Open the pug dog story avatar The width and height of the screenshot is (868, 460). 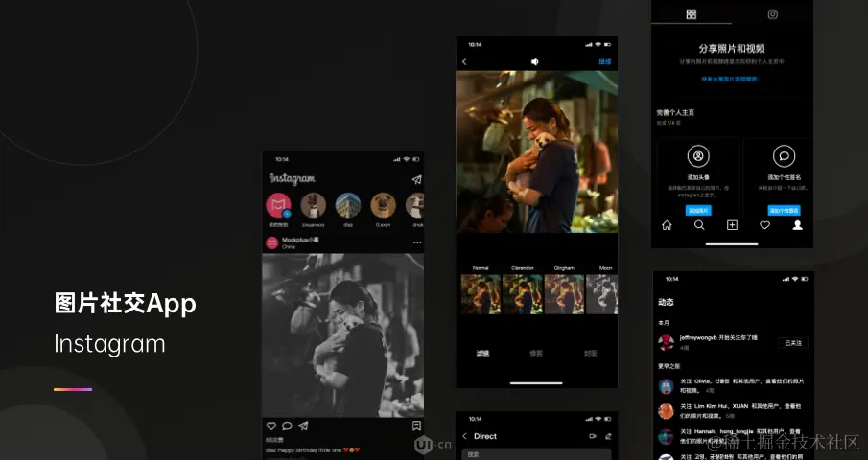click(383, 206)
